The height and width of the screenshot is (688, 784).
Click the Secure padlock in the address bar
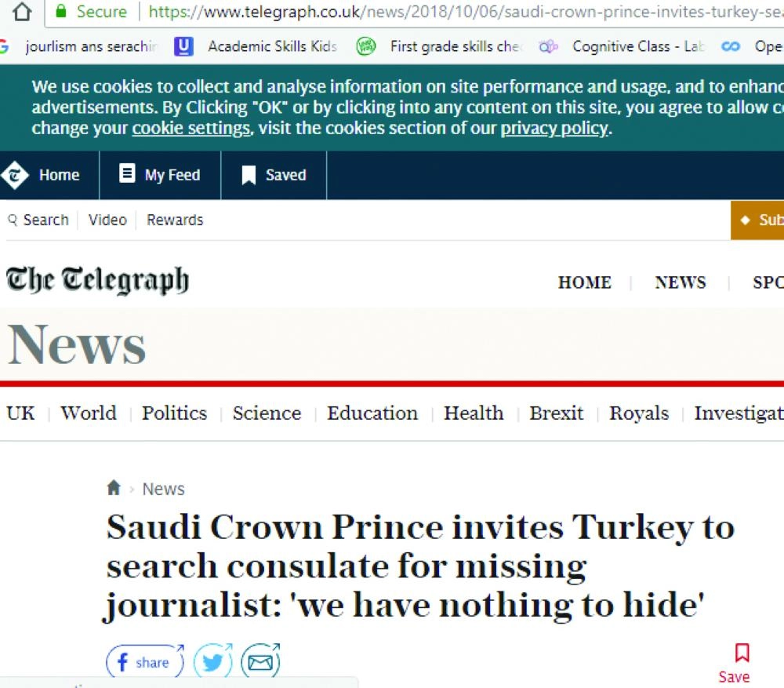point(60,12)
